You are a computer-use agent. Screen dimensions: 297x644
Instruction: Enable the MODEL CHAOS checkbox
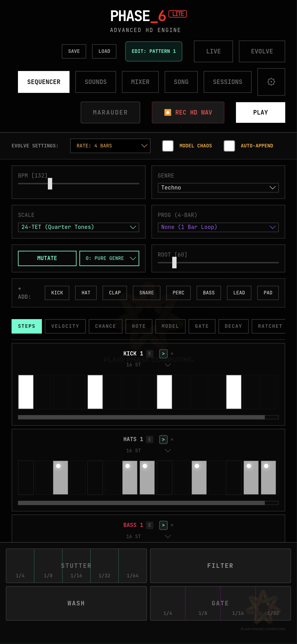(168, 146)
